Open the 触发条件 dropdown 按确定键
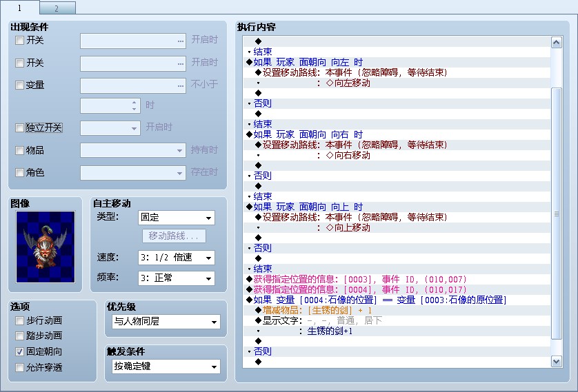This screenshot has height=392, width=578. [x=166, y=367]
